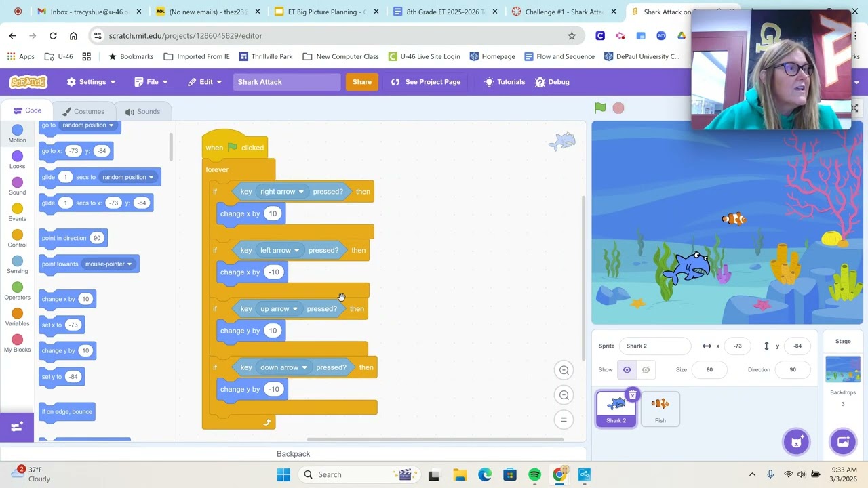The width and height of the screenshot is (868, 488).
Task: Open up arrow key dropdown
Action: pyautogui.click(x=279, y=309)
